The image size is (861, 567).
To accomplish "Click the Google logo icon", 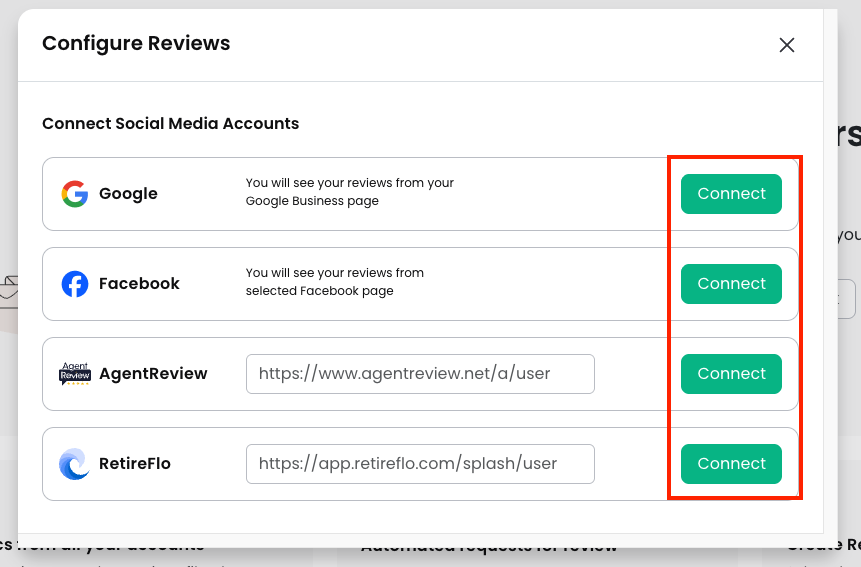I will [75, 194].
